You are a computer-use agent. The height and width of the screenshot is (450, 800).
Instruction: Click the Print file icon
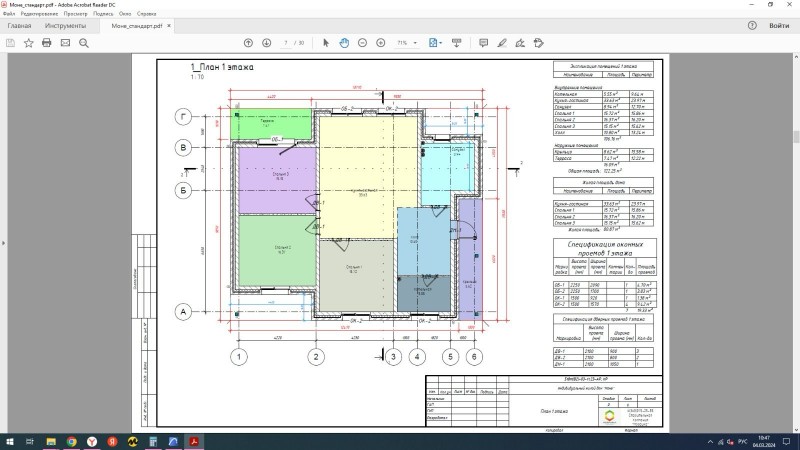click(46, 43)
